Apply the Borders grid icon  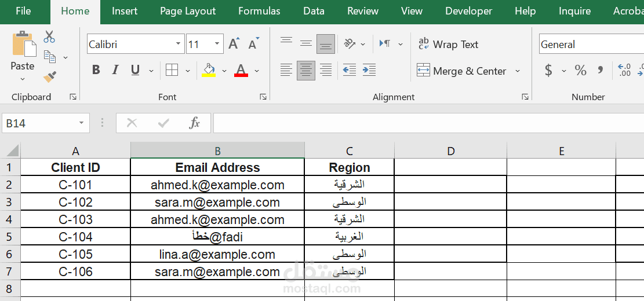click(172, 70)
